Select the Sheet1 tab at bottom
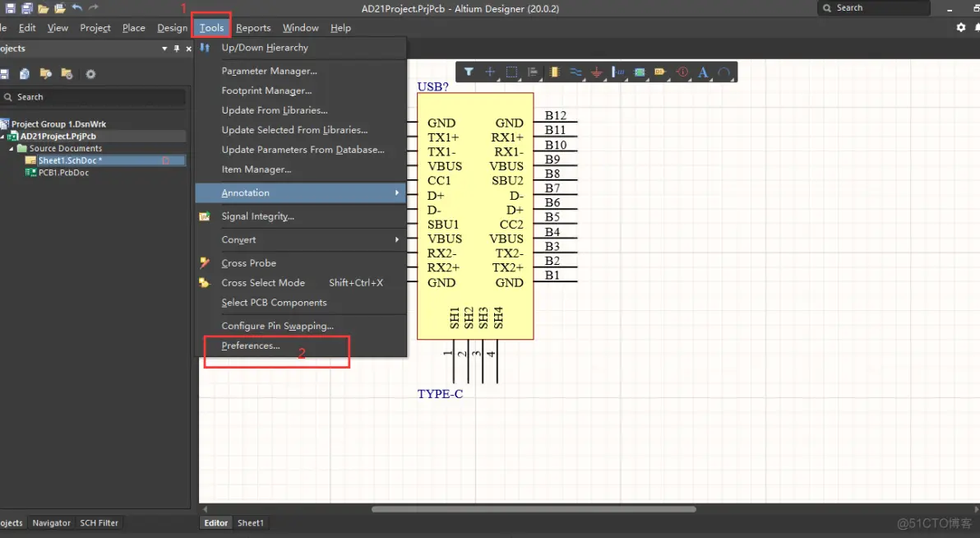 251,523
